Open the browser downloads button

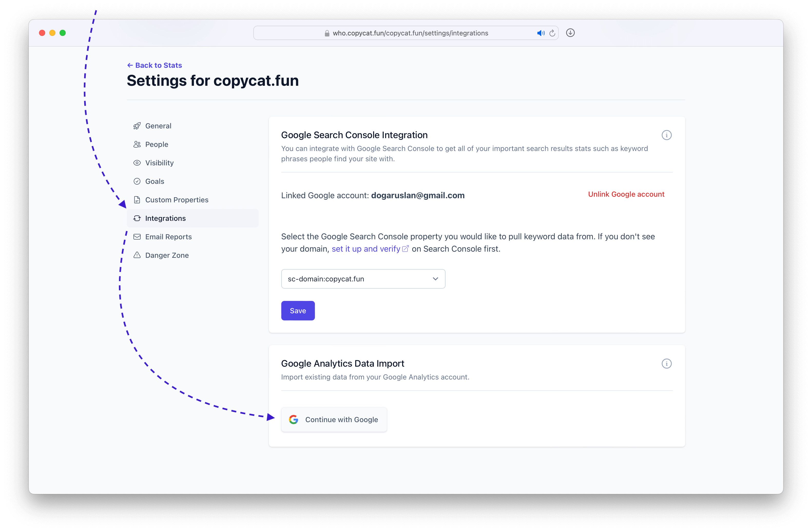click(x=570, y=33)
